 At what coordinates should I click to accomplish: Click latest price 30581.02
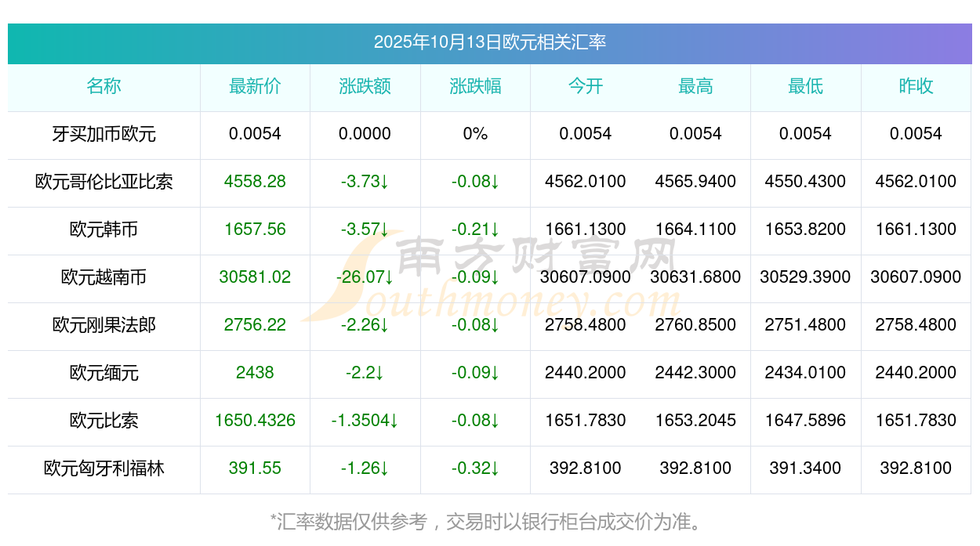click(255, 277)
